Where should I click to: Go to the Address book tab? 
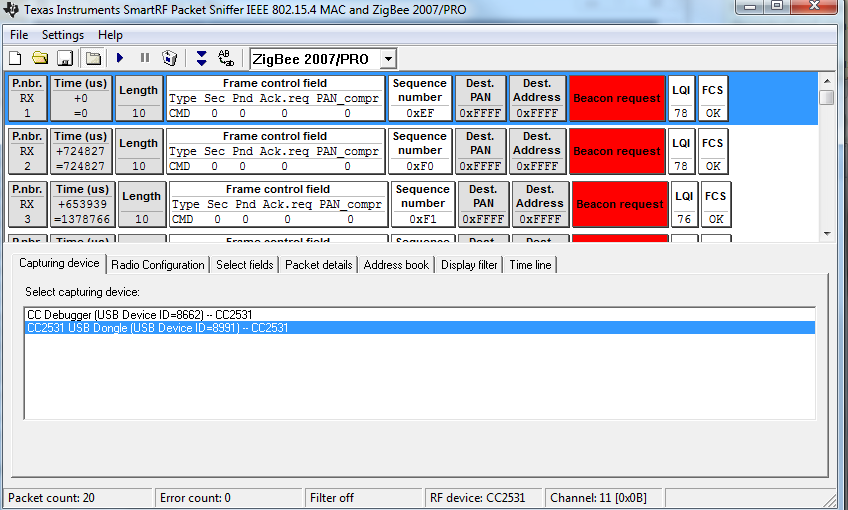point(396,265)
